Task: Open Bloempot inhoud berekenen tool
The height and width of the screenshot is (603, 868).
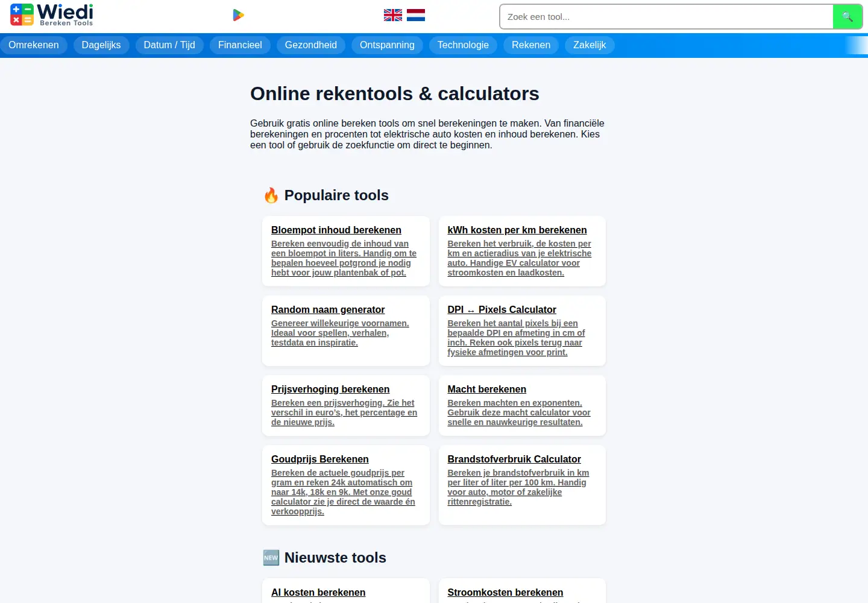Action: (336, 230)
